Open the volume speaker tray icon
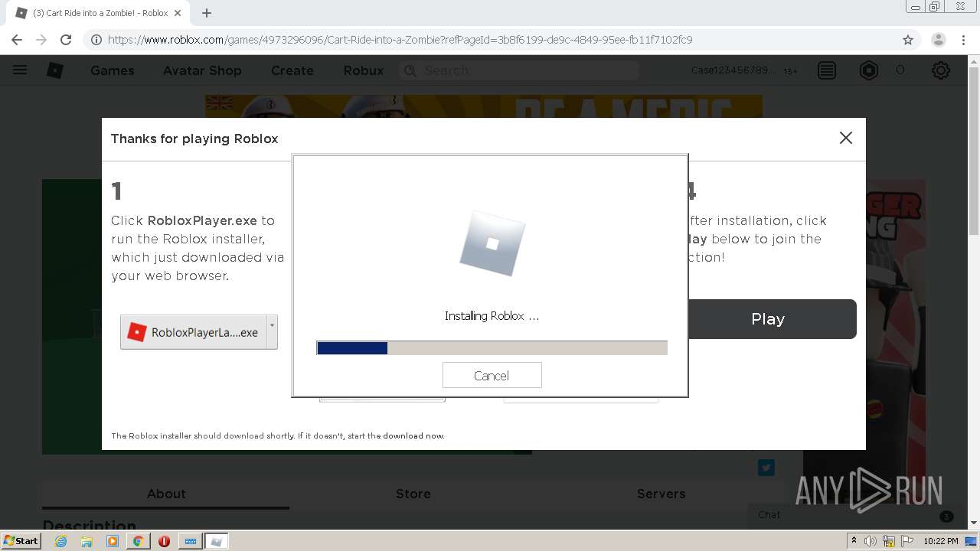 tap(871, 541)
